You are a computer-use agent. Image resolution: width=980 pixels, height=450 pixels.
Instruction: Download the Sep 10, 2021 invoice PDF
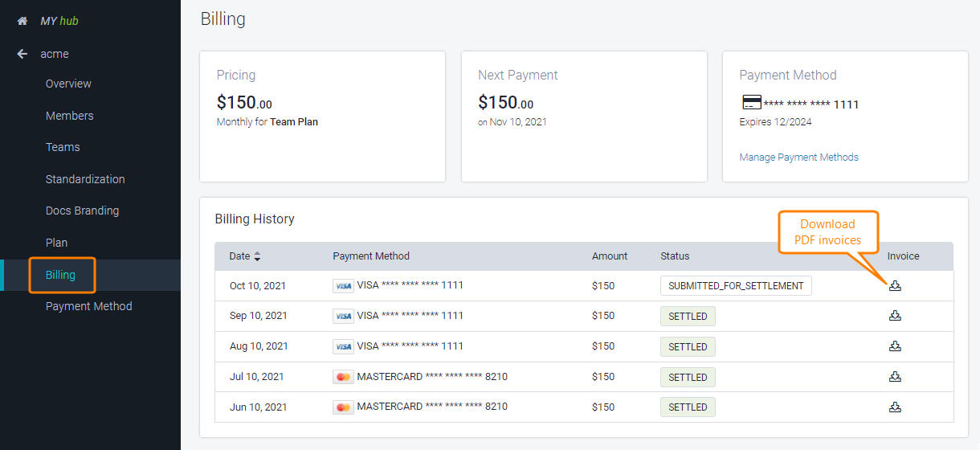pos(895,316)
